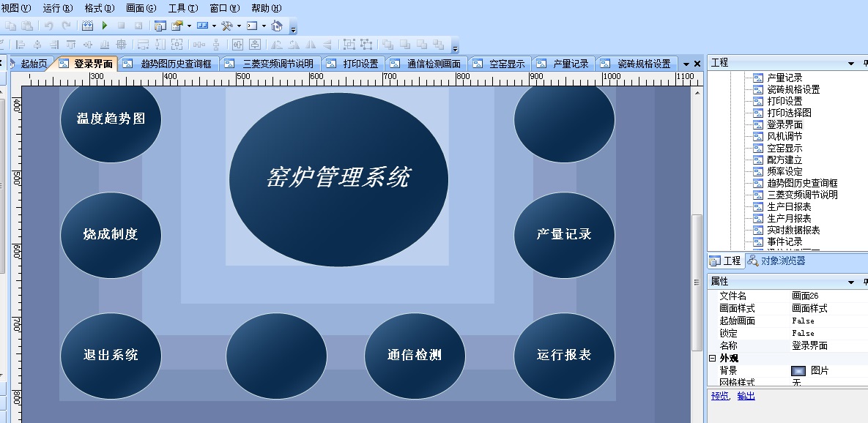The image size is (868, 423).
Task: Select the 锁定 False property value
Action: click(803, 333)
